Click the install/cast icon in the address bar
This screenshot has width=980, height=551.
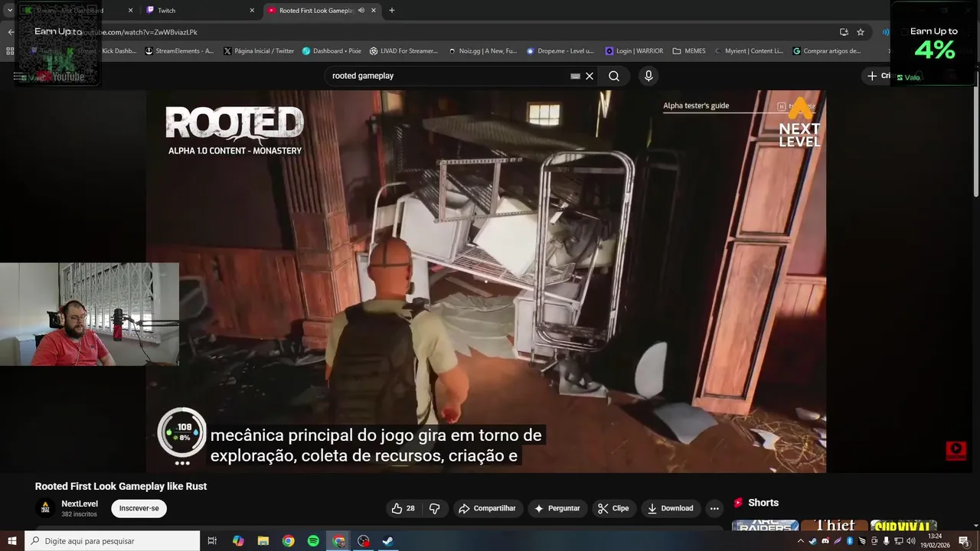tap(844, 32)
